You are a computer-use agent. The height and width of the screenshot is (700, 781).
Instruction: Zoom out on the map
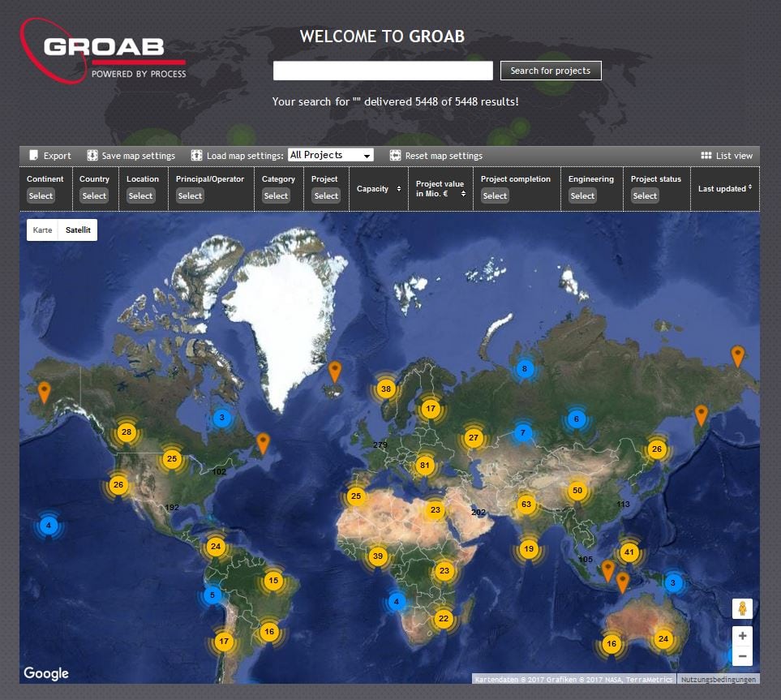point(741,656)
